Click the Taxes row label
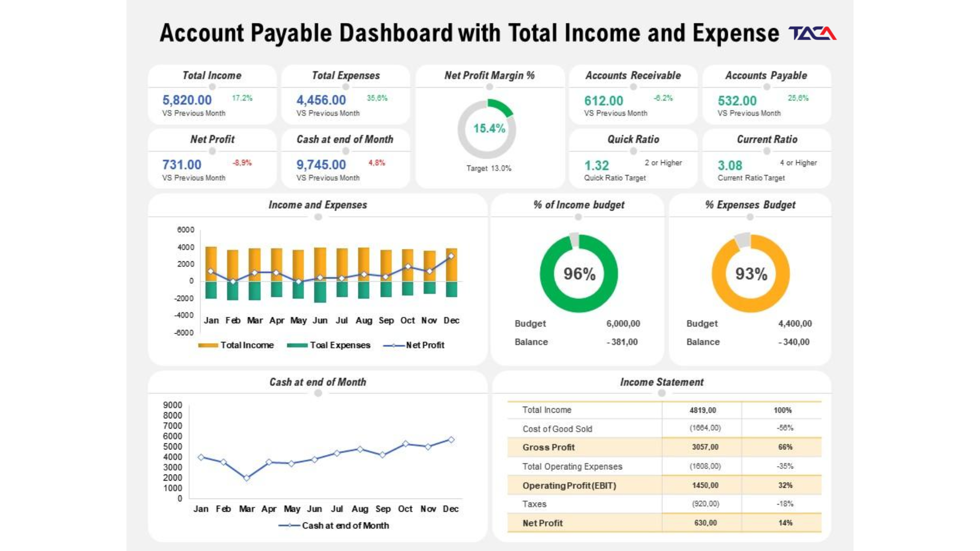 (534, 504)
